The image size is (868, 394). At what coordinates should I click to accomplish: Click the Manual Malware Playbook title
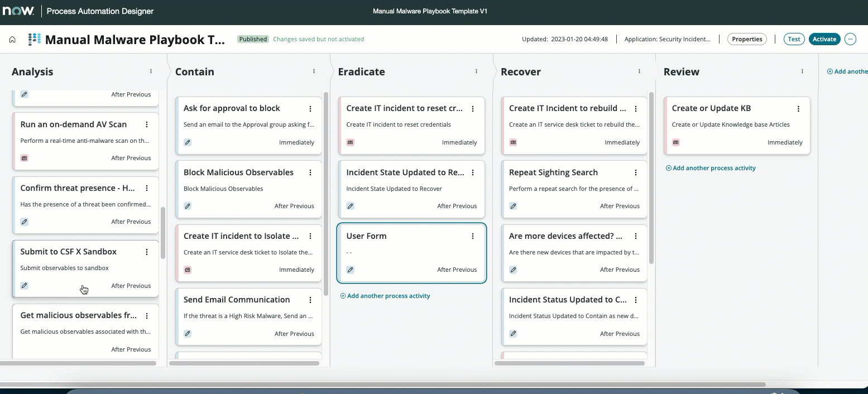(x=135, y=40)
